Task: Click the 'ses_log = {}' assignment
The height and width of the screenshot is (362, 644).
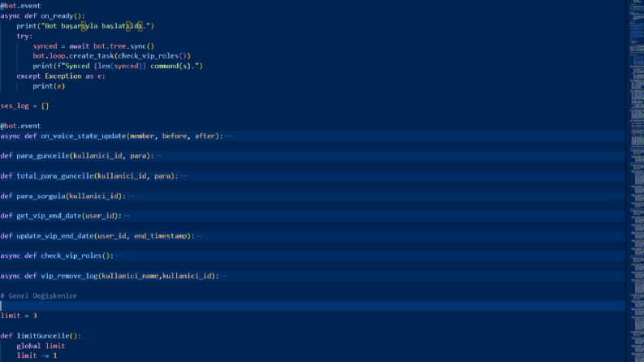Action: click(24, 106)
